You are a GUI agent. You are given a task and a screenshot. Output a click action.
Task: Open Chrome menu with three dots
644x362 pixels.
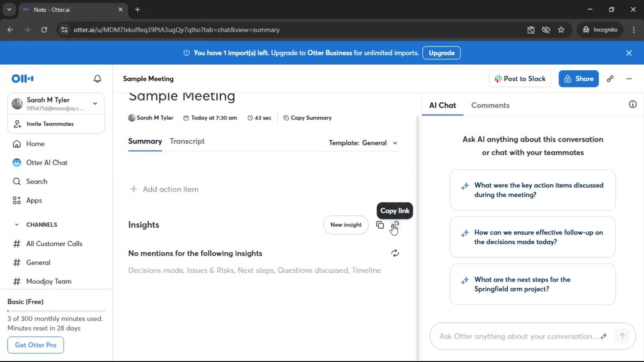click(634, 30)
